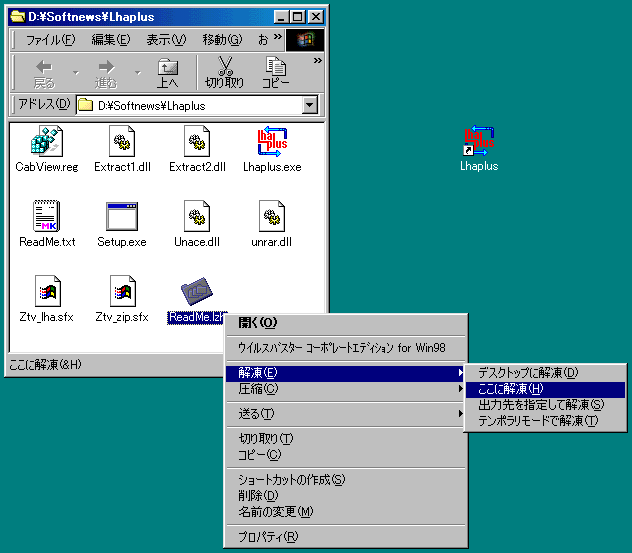This screenshot has width=632, height=553.
Task: Select the Ztv_lha.sfx file icon
Action: point(46,292)
